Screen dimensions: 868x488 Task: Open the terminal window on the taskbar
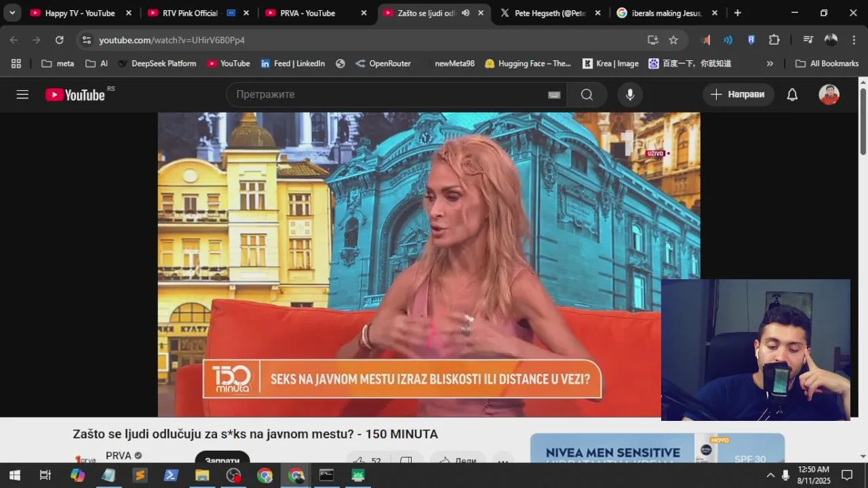(327, 475)
